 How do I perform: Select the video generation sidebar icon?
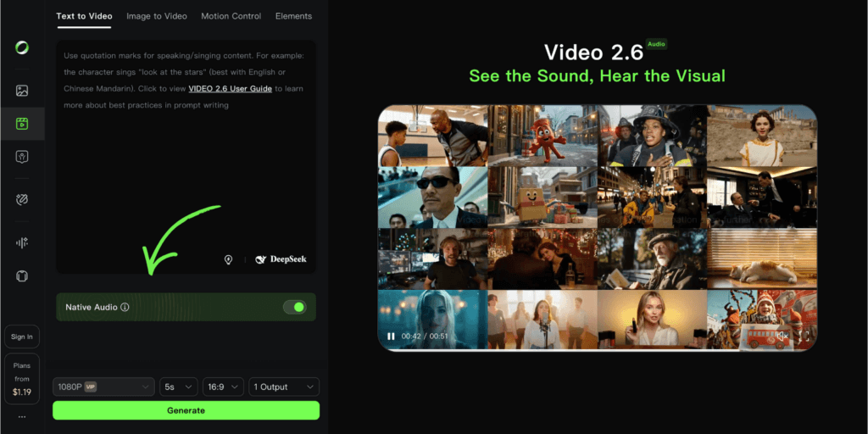[22, 124]
